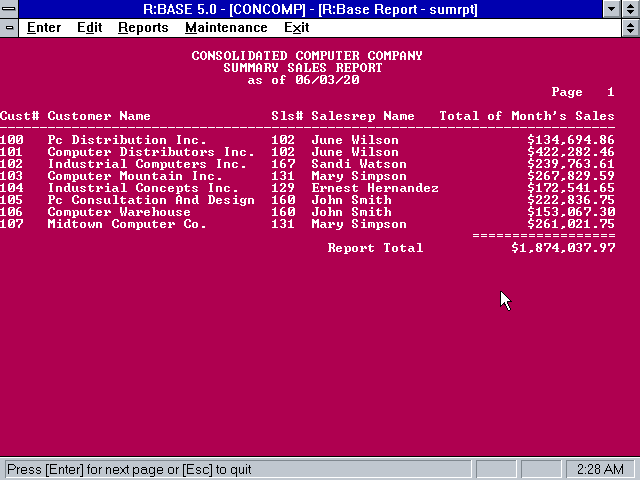Click customer number 107

pyautogui.click(x=12, y=224)
